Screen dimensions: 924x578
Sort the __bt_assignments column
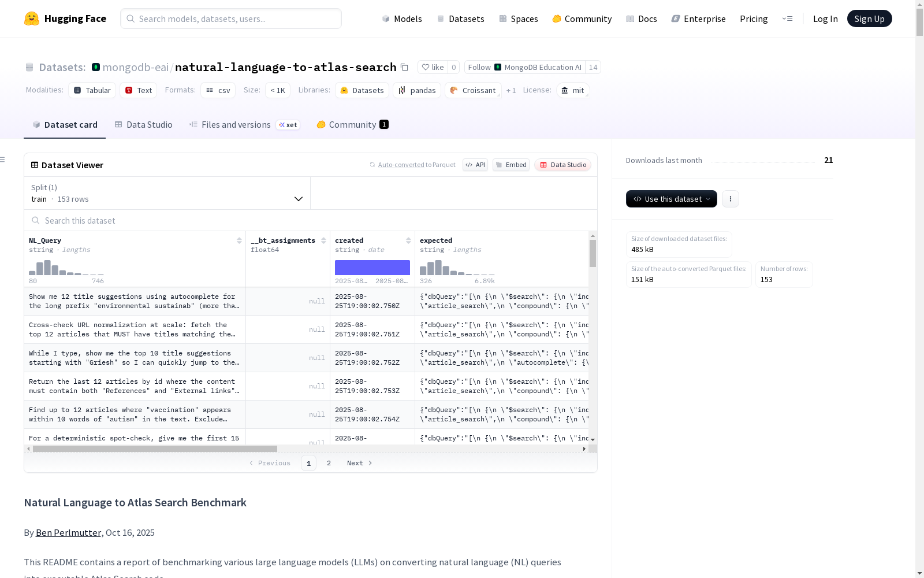coord(323,240)
